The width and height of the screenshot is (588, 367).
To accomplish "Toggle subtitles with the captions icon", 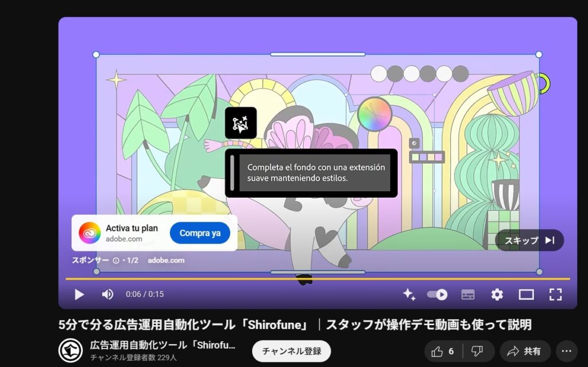I will coord(468,295).
